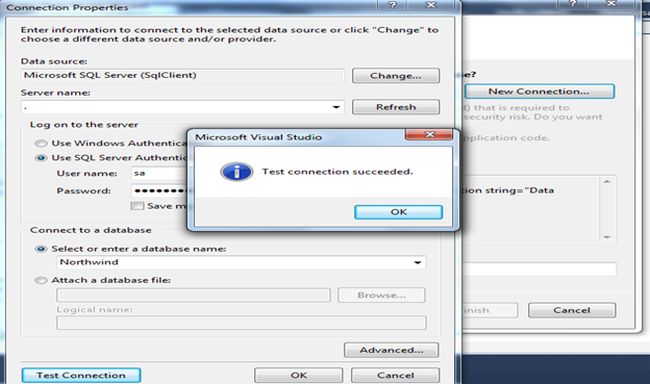Select Use SQL Server Authentication radio button
This screenshot has height=384, width=650.
tap(41, 158)
